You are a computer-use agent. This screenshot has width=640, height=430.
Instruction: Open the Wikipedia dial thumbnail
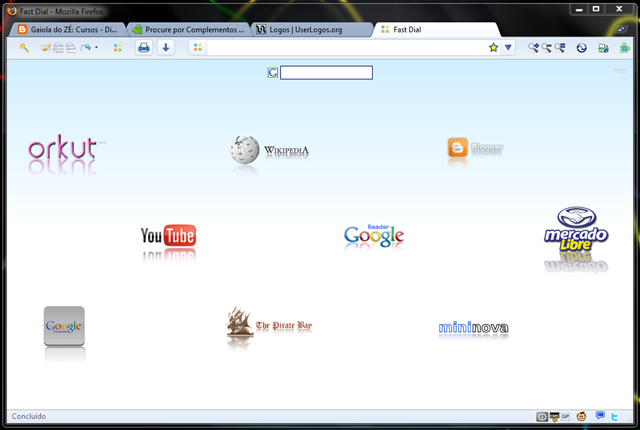pyautogui.click(x=269, y=154)
